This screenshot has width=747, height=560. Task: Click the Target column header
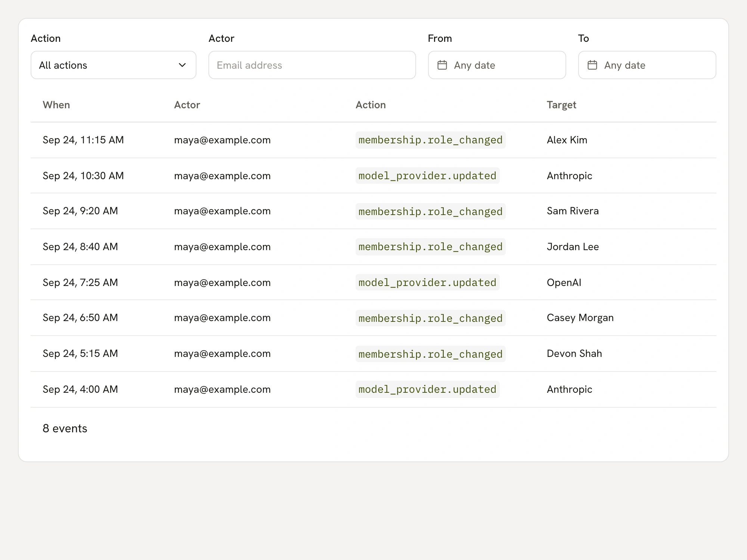coord(561,105)
